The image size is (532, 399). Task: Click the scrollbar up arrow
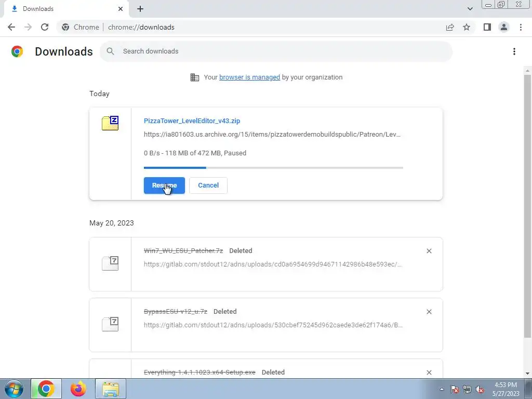(x=527, y=71)
